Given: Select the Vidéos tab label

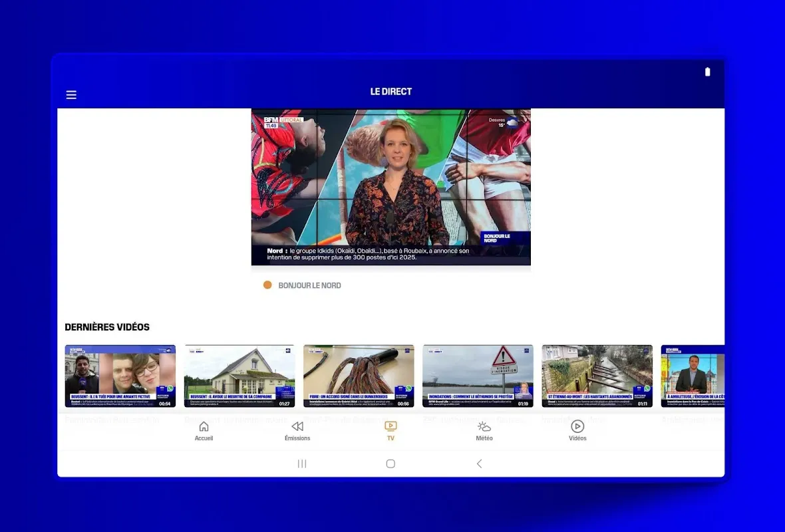Looking at the screenshot, I should [577, 439].
